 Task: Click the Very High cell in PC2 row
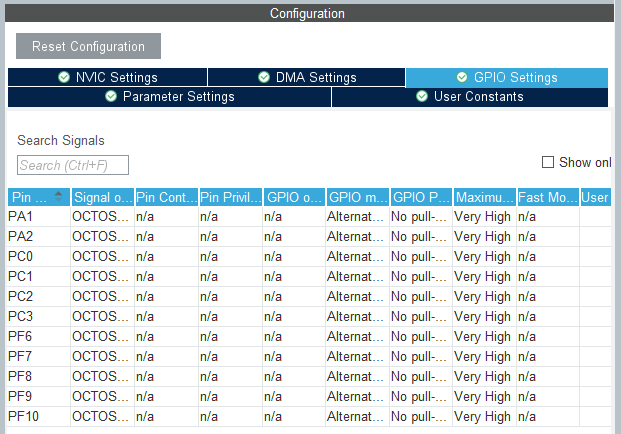click(482, 297)
